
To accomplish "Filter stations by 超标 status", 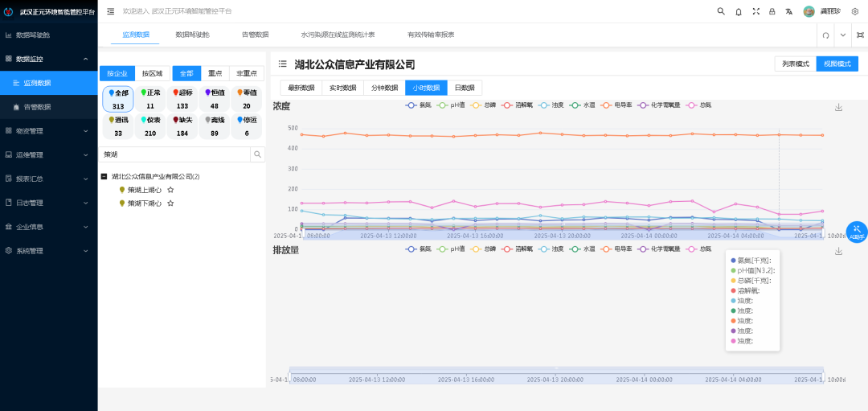I will pos(182,99).
